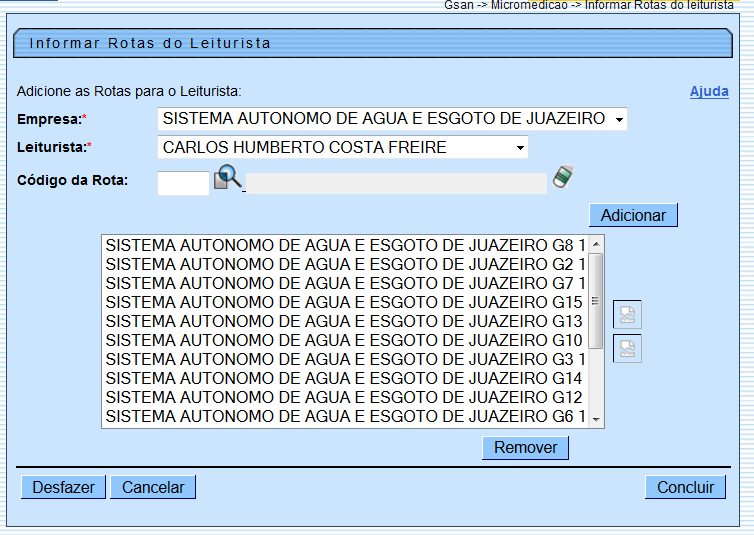Click the Remover button
Image resolution: width=754 pixels, height=535 pixels.
coord(526,448)
